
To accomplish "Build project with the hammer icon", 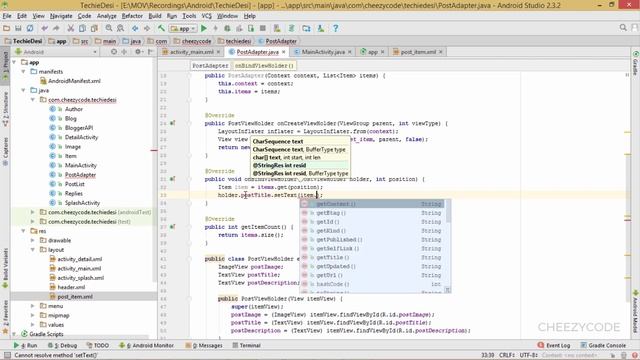I will tap(162, 29).
